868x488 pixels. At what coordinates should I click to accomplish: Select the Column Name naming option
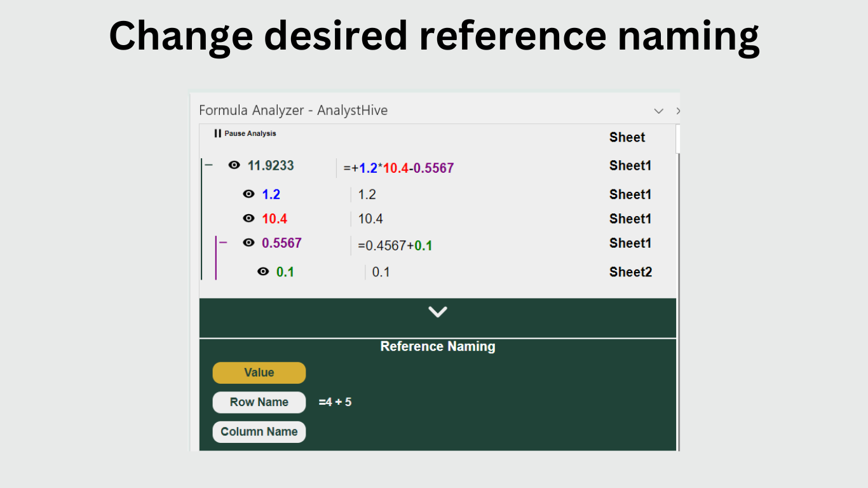[x=259, y=432]
